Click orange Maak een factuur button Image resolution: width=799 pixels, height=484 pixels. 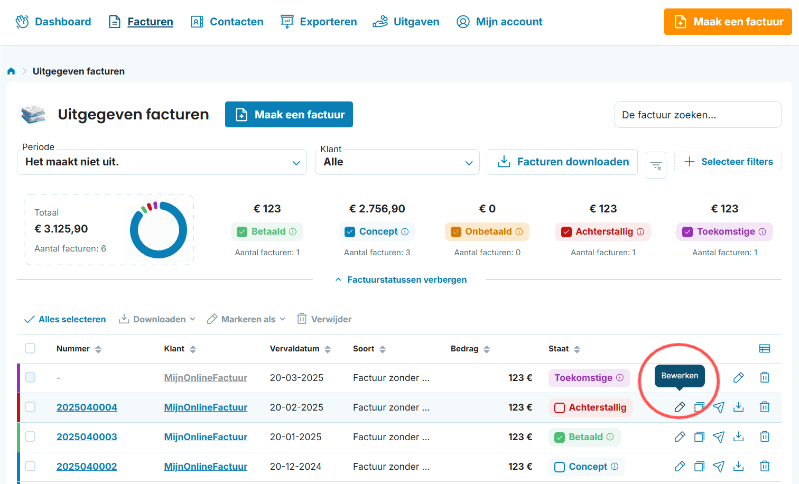tap(728, 22)
